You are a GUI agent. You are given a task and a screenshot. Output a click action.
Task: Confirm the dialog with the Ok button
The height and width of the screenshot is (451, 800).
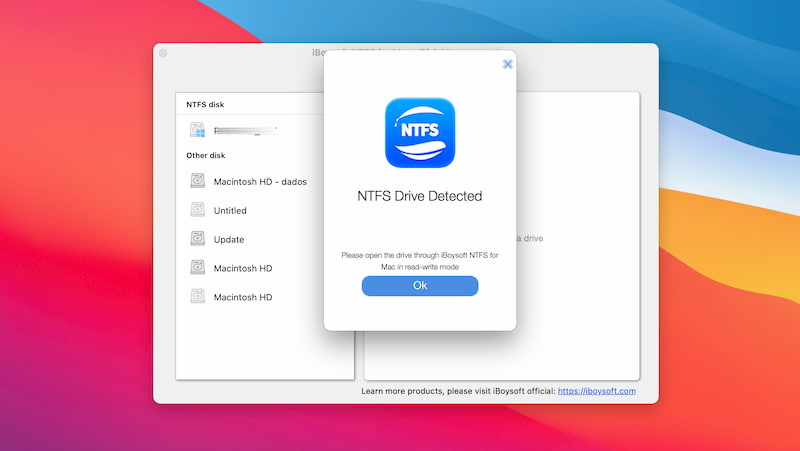click(420, 286)
